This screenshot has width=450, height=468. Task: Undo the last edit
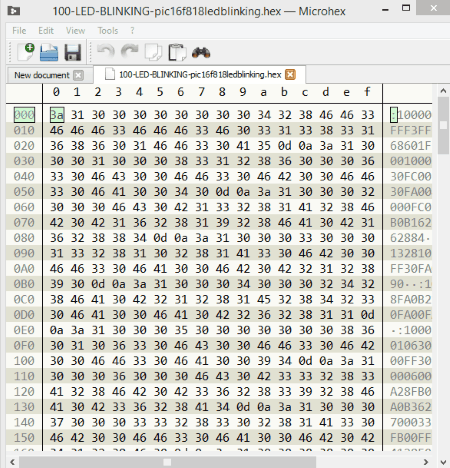pos(106,52)
